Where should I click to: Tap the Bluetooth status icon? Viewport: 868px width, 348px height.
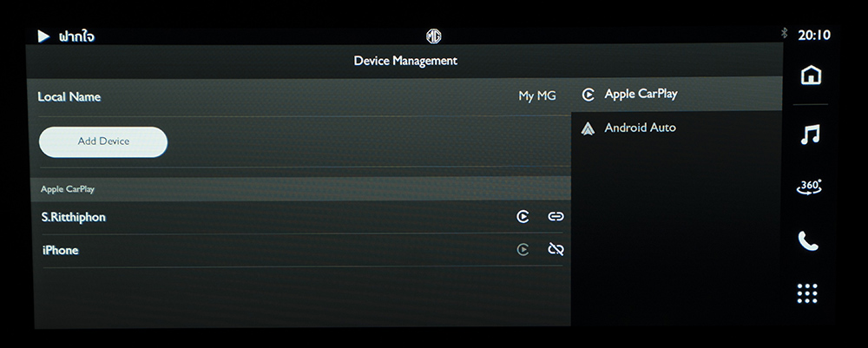(x=784, y=33)
